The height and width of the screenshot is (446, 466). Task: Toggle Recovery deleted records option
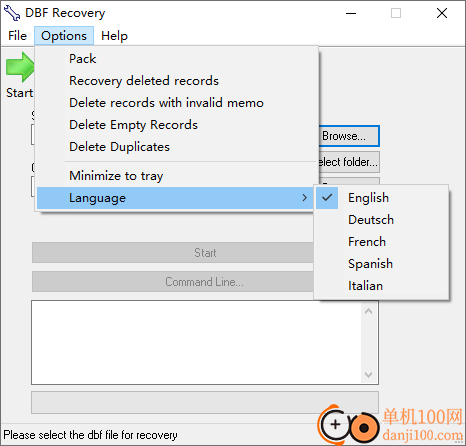(176, 81)
